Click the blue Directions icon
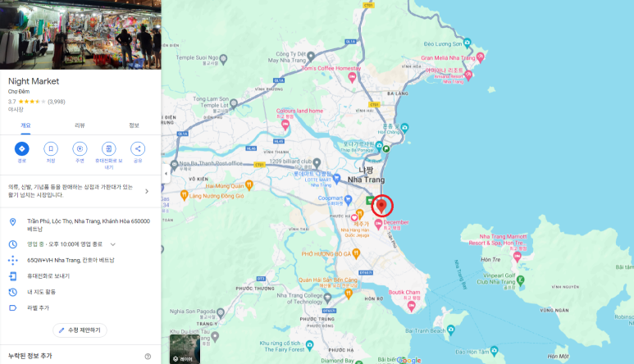 [x=22, y=148]
